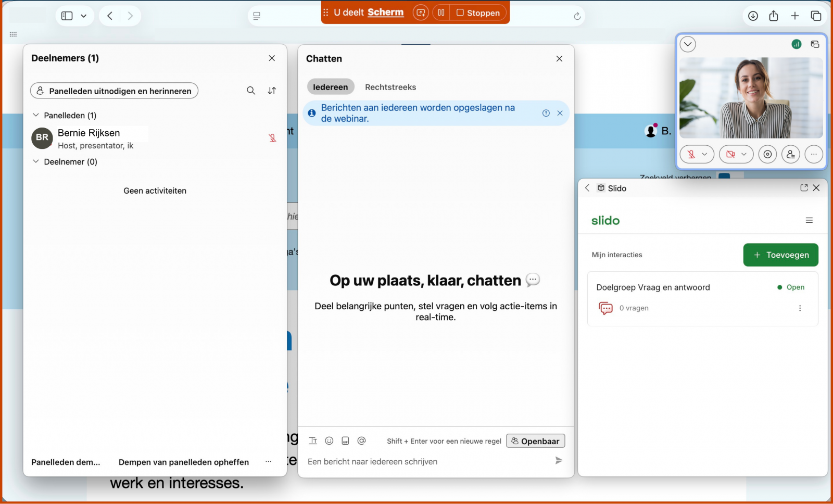Turn on the camera in video window
833x504 pixels.
pyautogui.click(x=730, y=154)
